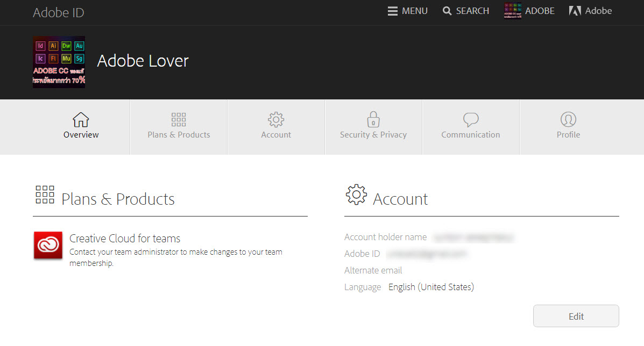Open the hamburger MENU icon

pos(392,11)
